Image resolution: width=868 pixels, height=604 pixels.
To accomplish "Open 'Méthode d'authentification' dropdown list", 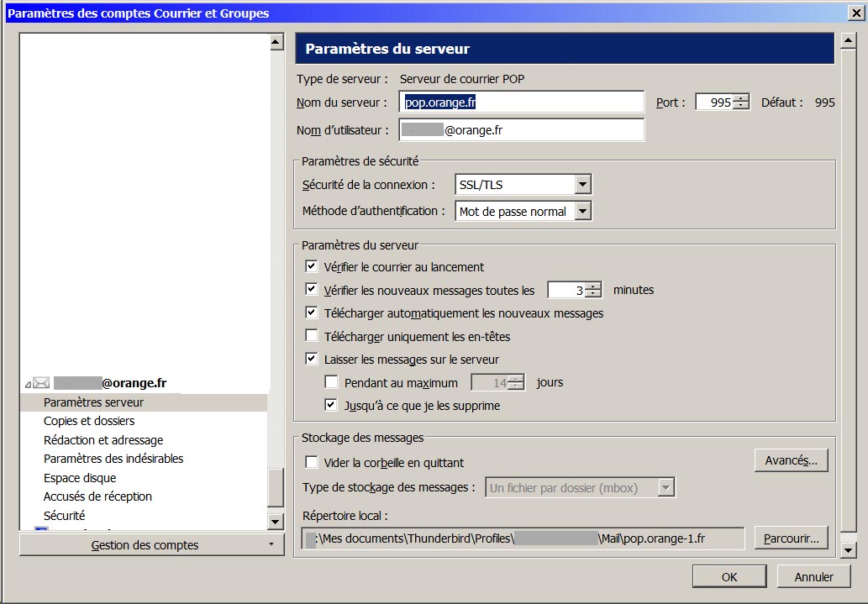I will (x=583, y=212).
